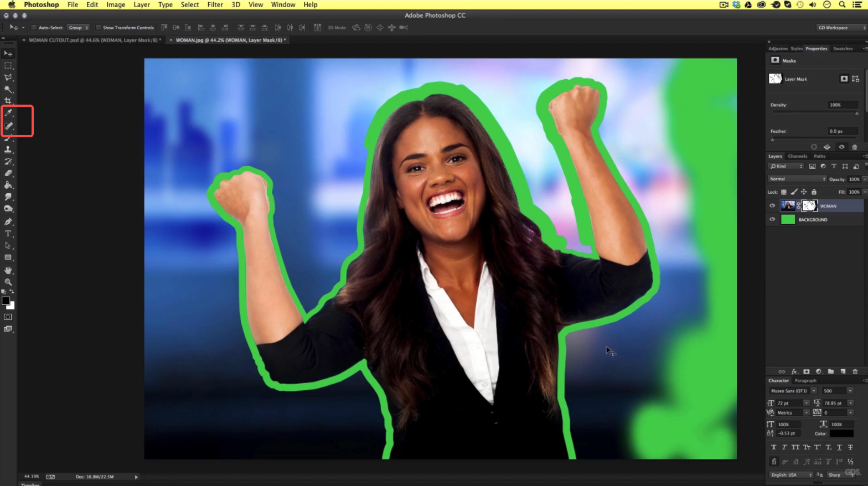Select the Rectangular Marquee tool
This screenshot has height=486, width=868.
coord(8,66)
